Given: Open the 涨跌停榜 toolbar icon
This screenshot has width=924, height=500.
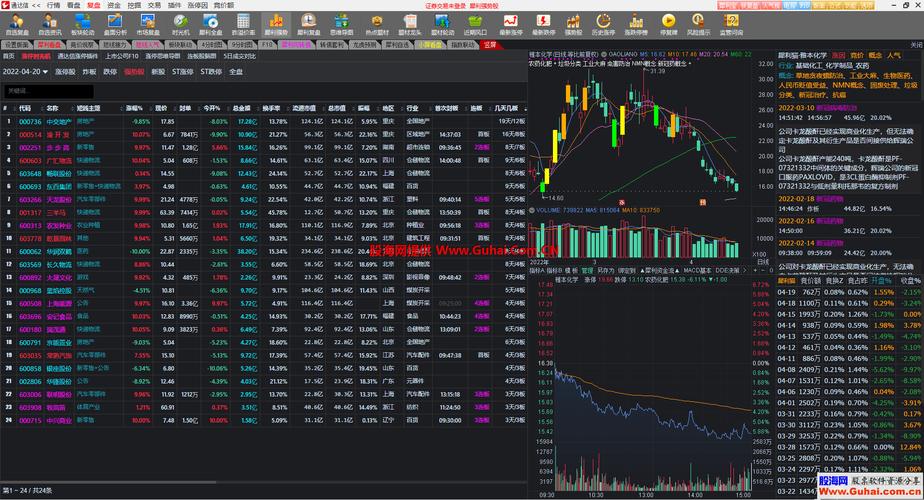Looking at the screenshot, I should point(636,25).
